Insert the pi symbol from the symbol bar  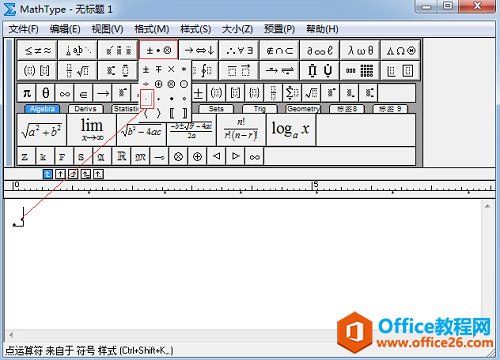27,93
